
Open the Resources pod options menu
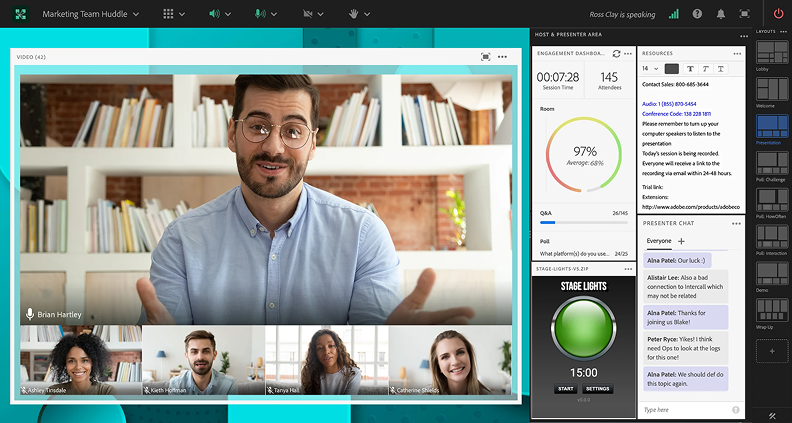(736, 54)
